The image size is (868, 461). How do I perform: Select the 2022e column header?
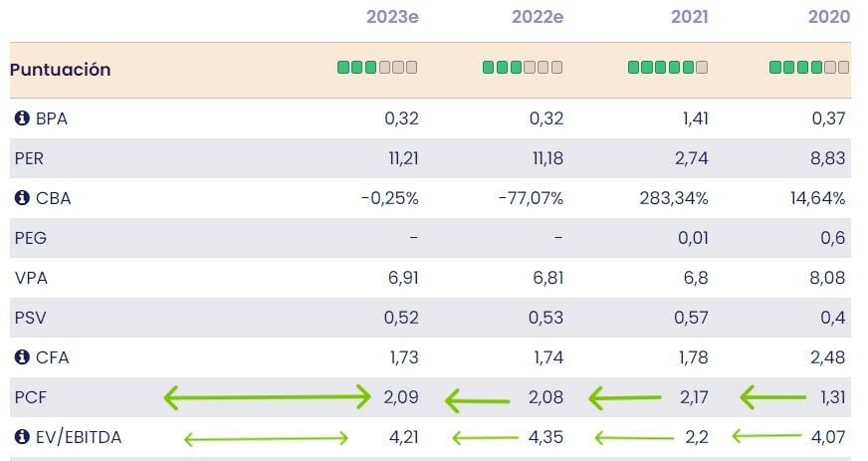tap(538, 17)
